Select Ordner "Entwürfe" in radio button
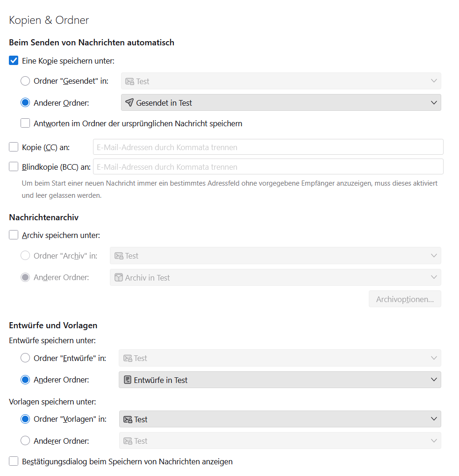The height and width of the screenshot is (476, 459). [x=25, y=358]
